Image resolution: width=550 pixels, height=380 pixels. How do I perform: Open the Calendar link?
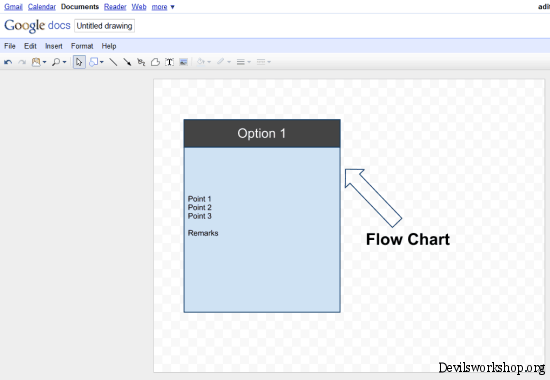[x=42, y=7]
